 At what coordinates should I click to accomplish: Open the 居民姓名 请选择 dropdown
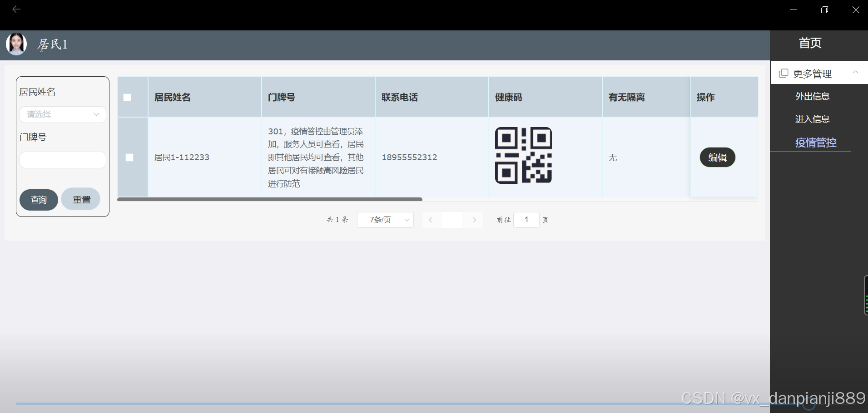point(63,114)
